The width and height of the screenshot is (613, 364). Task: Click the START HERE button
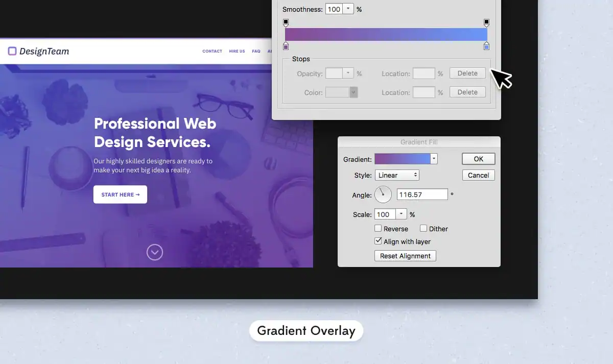click(120, 194)
